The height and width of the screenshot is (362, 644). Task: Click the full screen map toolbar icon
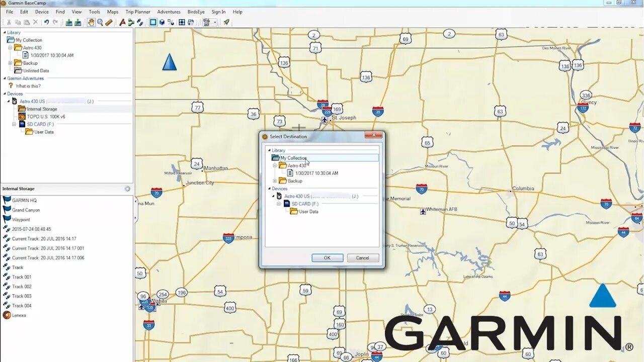(x=182, y=22)
